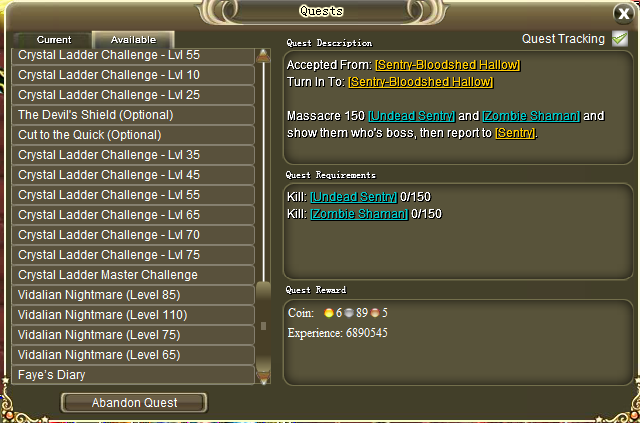
Task: Click the copper coin icon in rewards
Action: tap(375, 313)
